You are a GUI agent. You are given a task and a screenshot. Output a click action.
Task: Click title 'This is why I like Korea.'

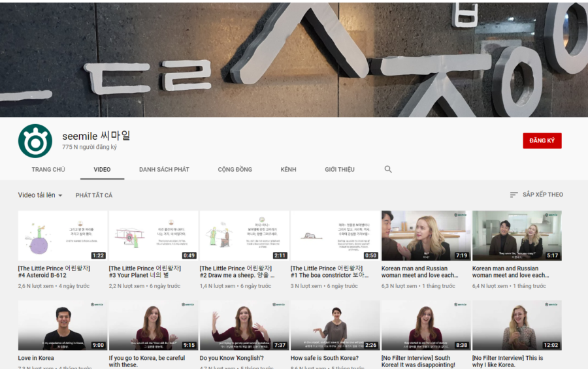click(508, 362)
